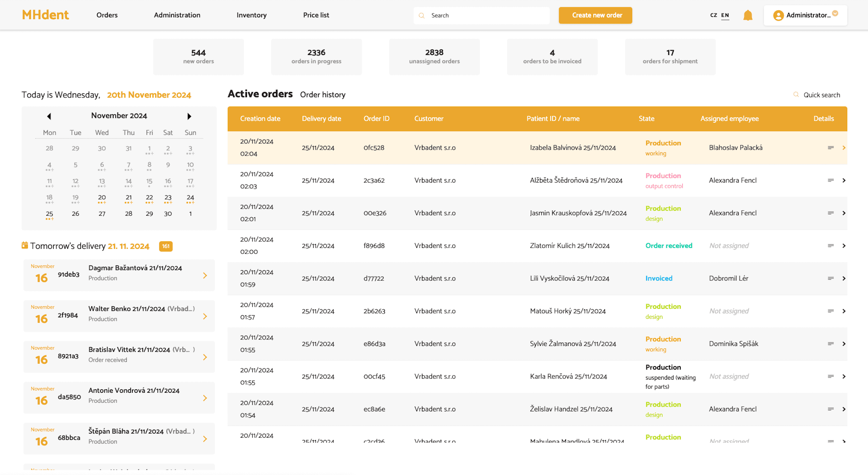
Task: Click the Quick search magnifier icon
Action: (796, 94)
